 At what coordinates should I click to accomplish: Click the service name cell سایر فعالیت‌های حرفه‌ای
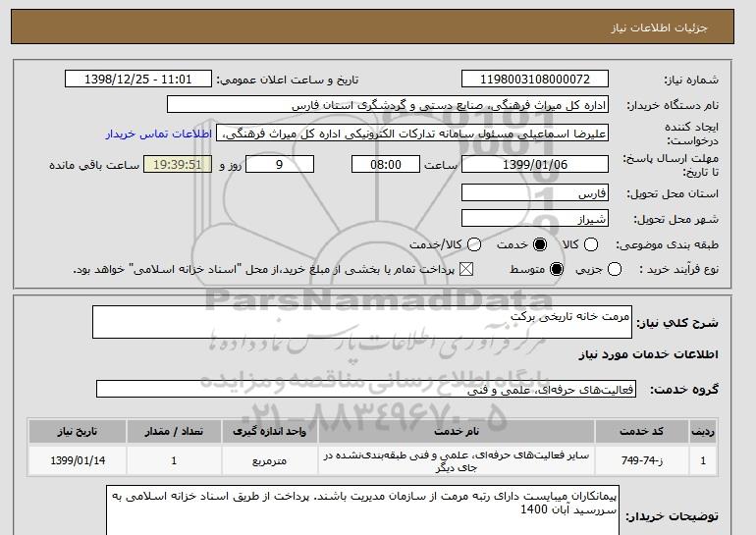[457, 460]
